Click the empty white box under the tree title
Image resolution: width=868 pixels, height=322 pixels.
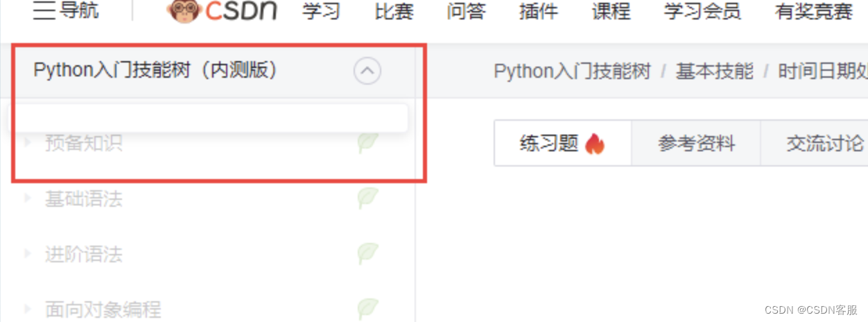[x=208, y=118]
